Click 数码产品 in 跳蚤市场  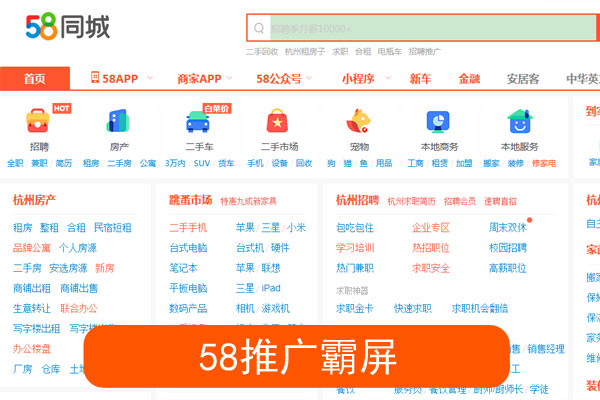188,309
